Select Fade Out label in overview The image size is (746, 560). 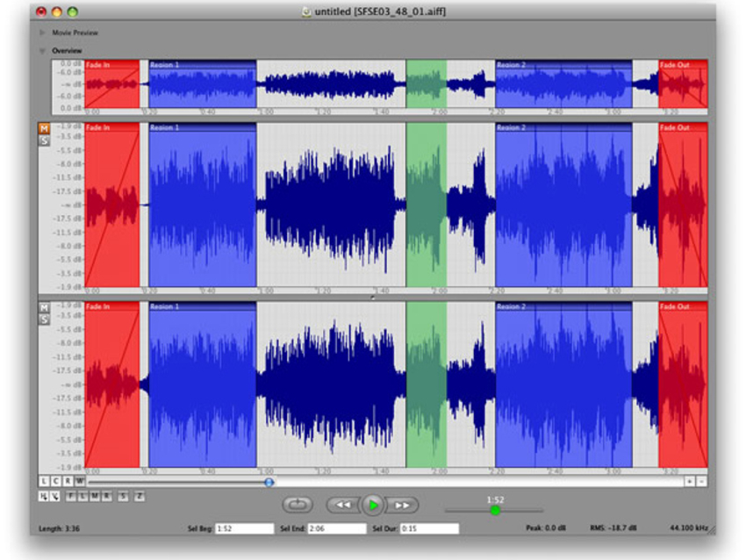pyautogui.click(x=675, y=65)
